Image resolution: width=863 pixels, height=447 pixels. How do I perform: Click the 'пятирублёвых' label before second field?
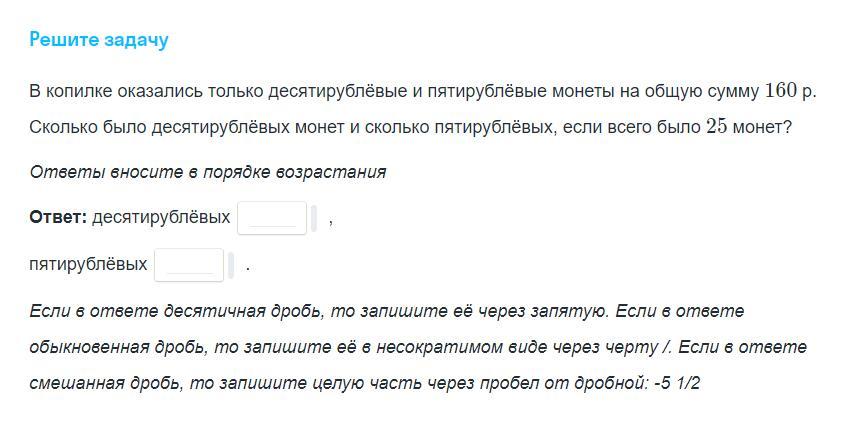(88, 264)
